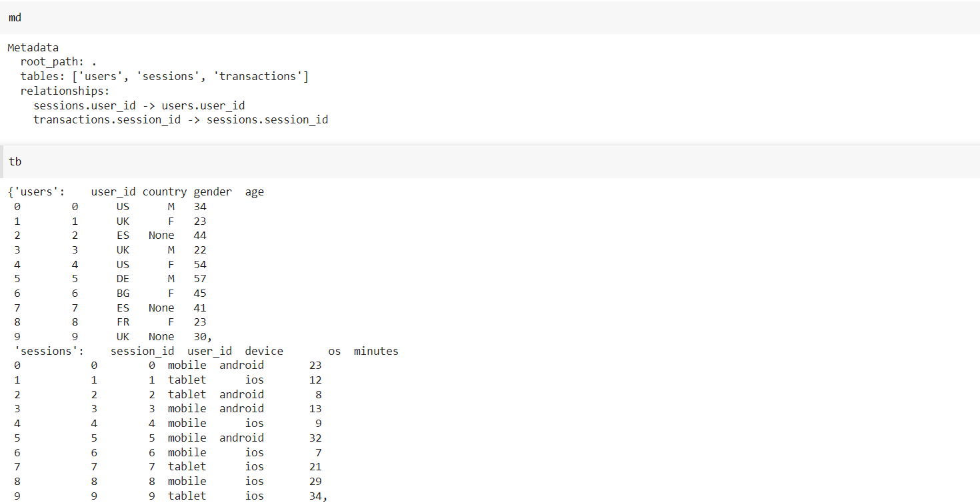Click into the 'md' code cell
Screen dimensions: 980x503
[x=490, y=18]
